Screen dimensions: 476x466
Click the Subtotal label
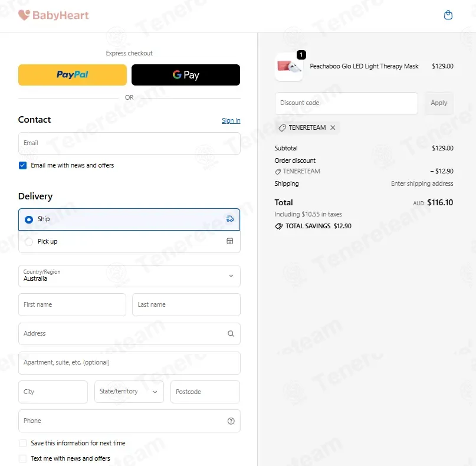(x=286, y=148)
